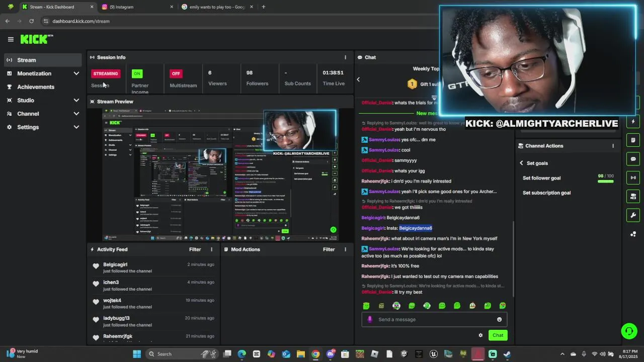
Task: Open the Mod Actions three-dot menu
Action: (345, 249)
